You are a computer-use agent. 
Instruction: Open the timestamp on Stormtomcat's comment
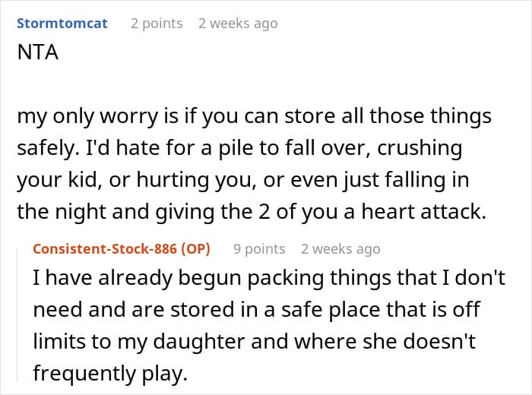tap(238, 24)
